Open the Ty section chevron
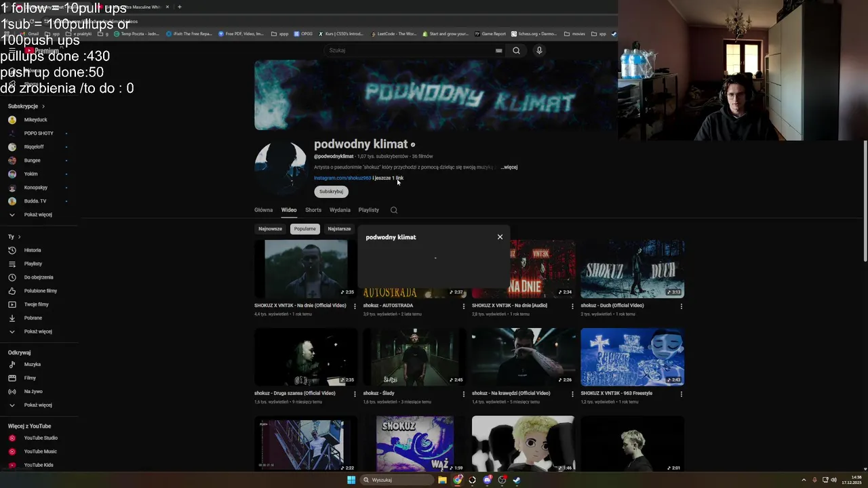Viewport: 868px width, 488px height. click(x=19, y=237)
